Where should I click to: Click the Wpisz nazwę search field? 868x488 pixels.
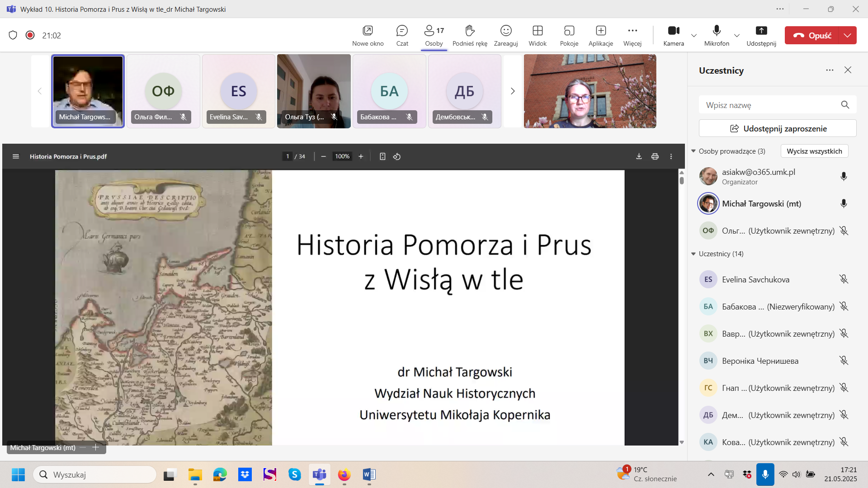778,105
